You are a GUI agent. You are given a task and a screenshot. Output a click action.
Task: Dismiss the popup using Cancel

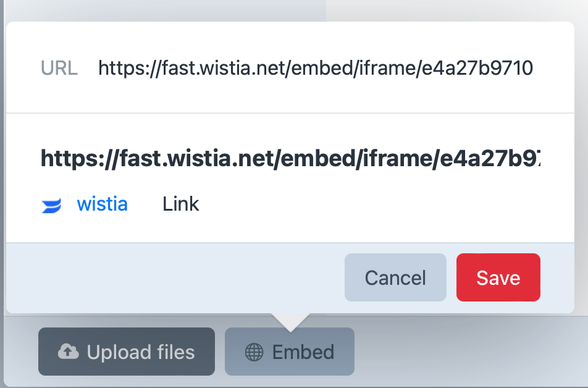[x=395, y=277]
